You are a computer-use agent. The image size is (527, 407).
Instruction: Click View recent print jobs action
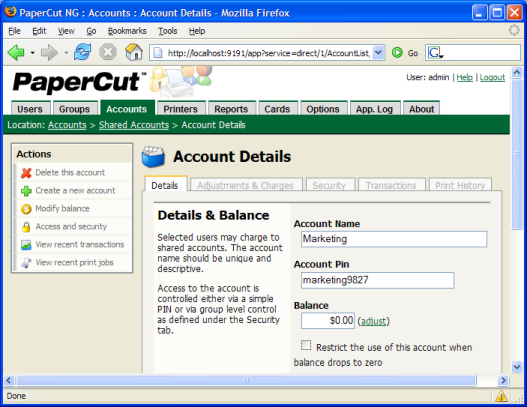[75, 262]
